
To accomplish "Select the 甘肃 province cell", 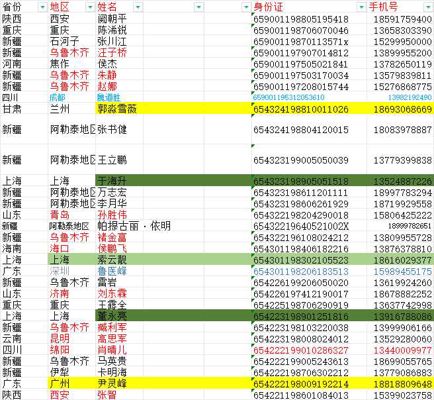I will (24, 109).
